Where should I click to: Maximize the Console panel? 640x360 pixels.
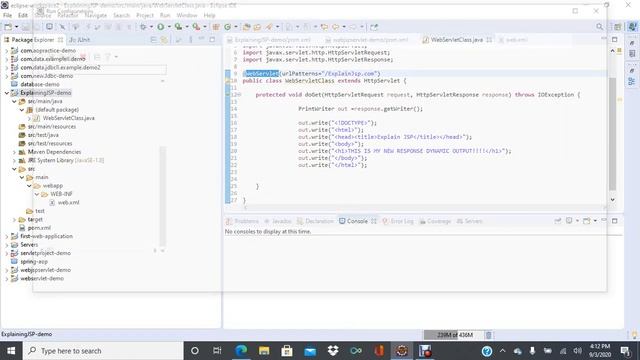(614, 221)
